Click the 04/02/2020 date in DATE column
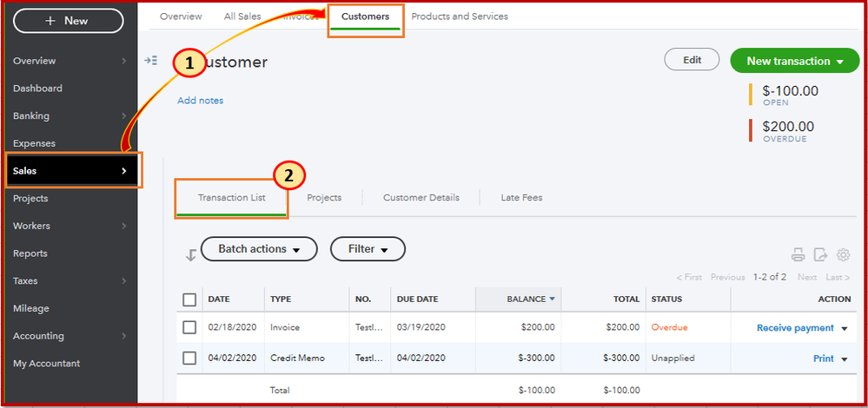The image size is (868, 408). coord(233,359)
